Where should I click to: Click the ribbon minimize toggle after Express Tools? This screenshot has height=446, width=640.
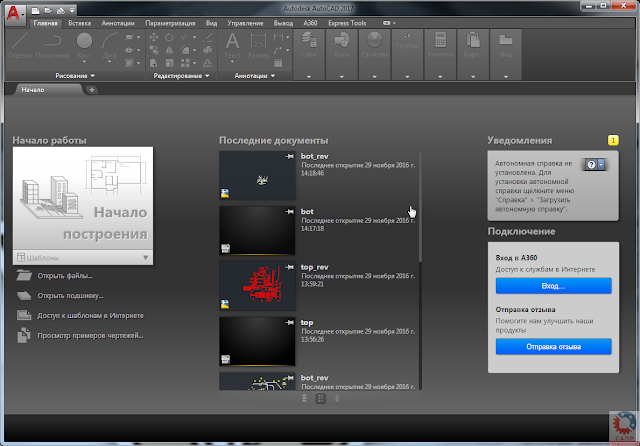point(389,23)
